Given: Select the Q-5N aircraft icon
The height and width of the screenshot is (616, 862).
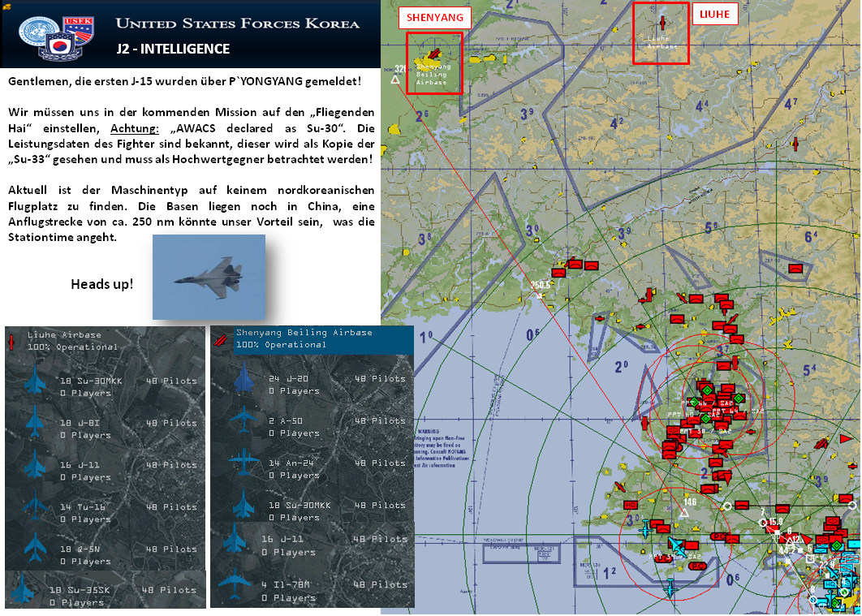Looking at the screenshot, I should (x=35, y=548).
